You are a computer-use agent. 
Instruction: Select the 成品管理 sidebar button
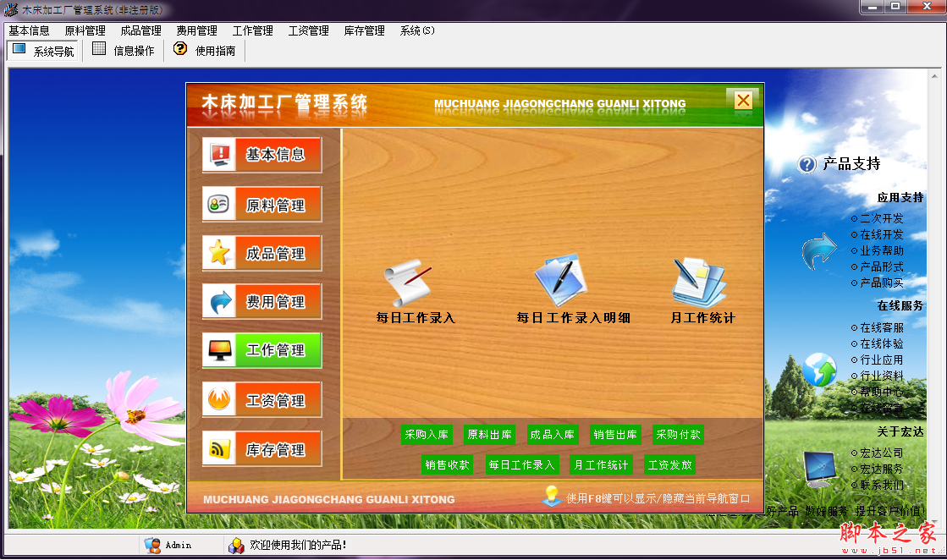pos(262,253)
